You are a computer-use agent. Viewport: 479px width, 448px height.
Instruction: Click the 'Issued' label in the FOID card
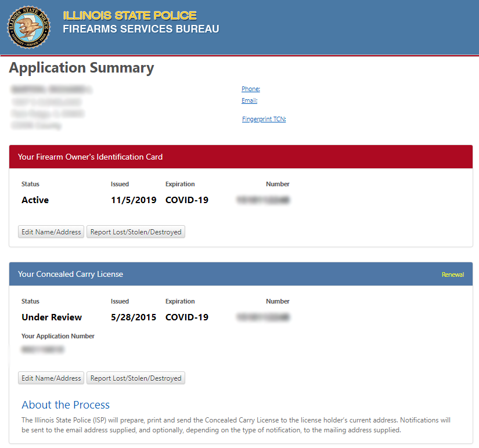(x=120, y=184)
